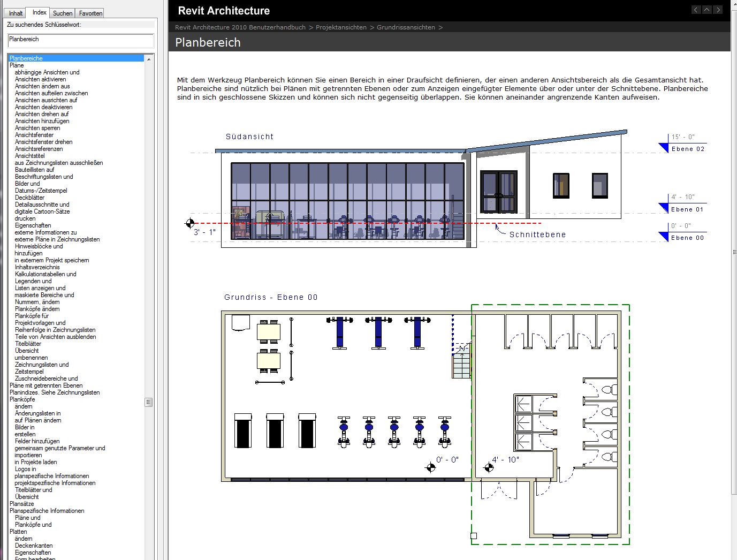
Task: Select index entry planspezifische Informationen
Action: (52, 476)
